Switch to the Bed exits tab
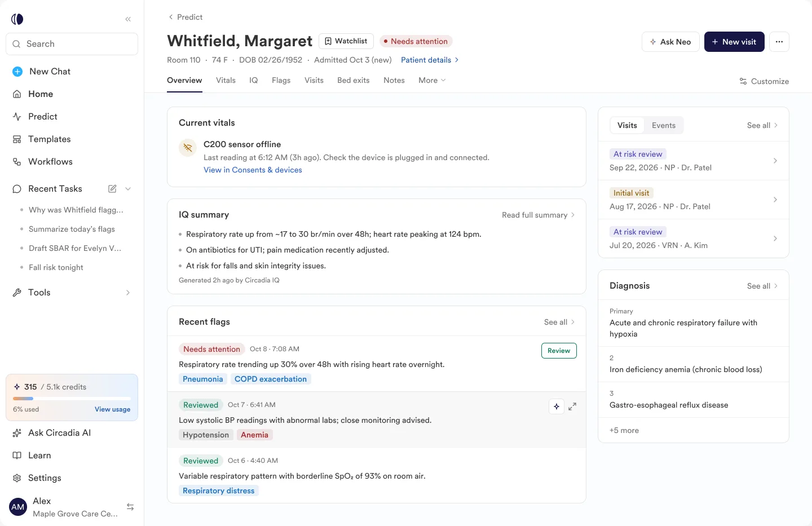Image resolution: width=812 pixels, height=526 pixels. [354, 80]
